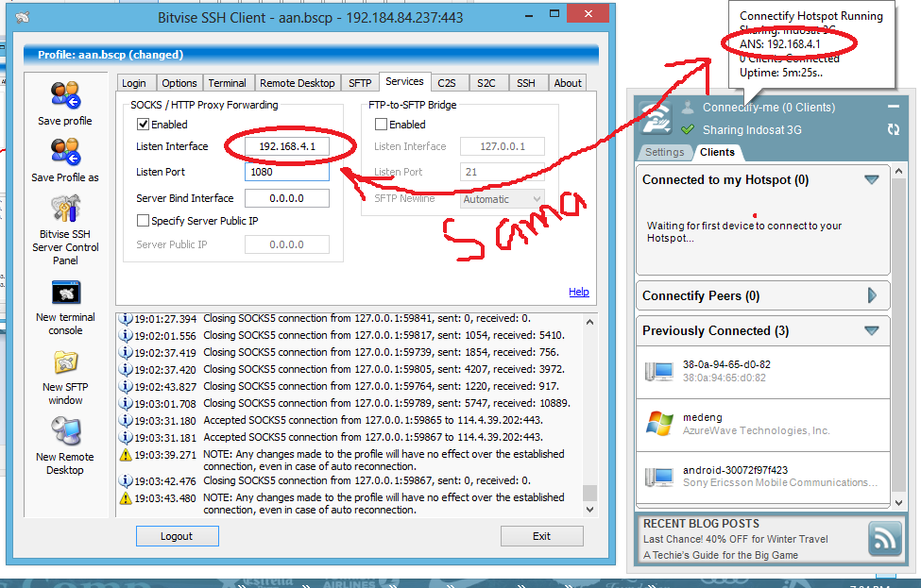This screenshot has width=921, height=588.
Task: Click the Save profile icon
Action: (65, 95)
